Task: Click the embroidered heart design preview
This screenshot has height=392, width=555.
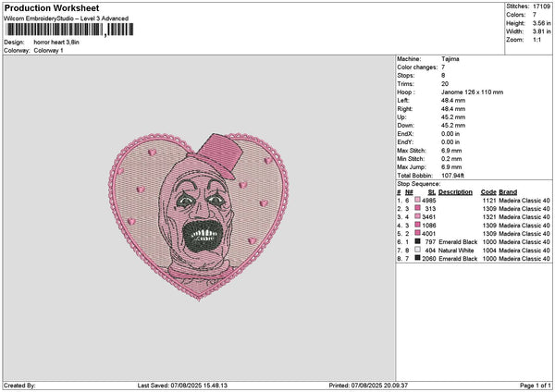Action: [199, 216]
